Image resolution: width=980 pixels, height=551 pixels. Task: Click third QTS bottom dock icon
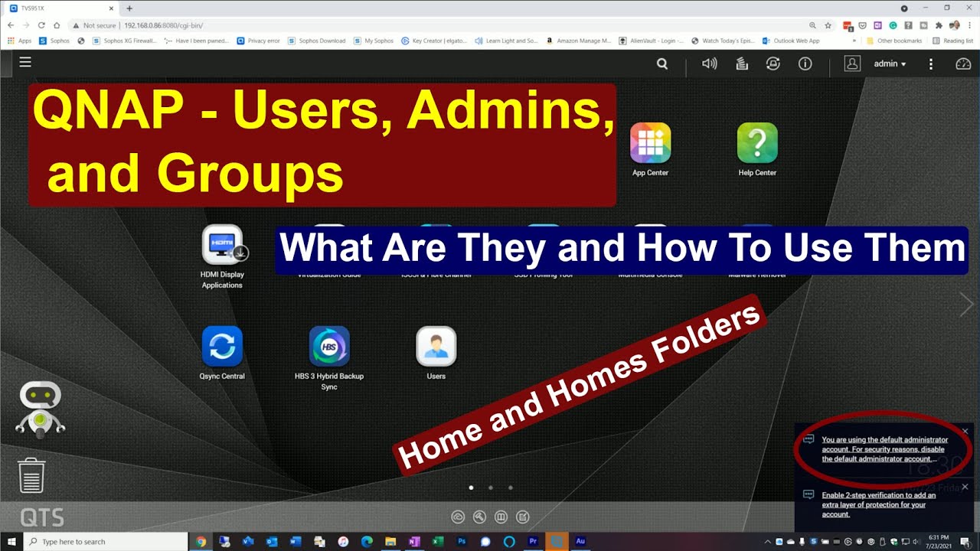[501, 517]
